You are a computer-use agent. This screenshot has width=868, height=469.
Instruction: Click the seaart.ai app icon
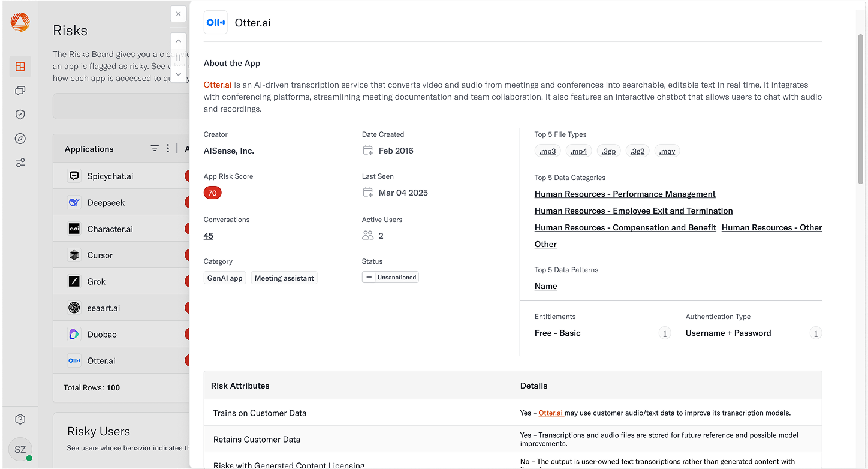click(x=74, y=308)
